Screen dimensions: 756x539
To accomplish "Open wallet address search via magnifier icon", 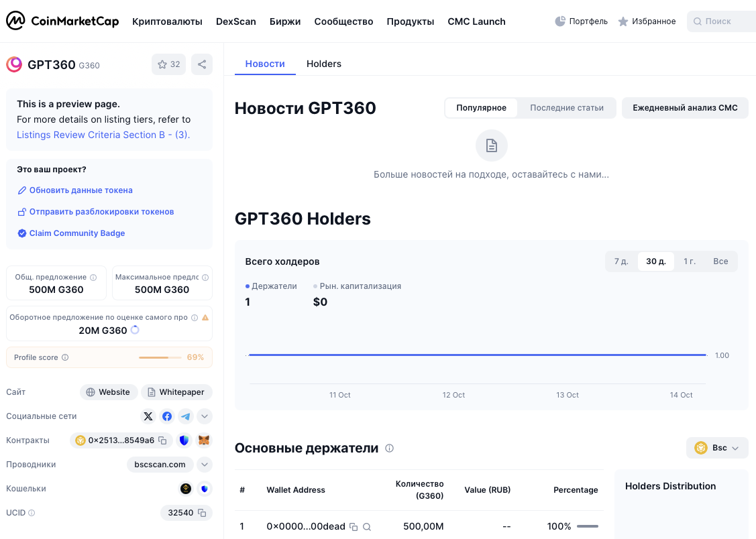I will [x=367, y=527].
